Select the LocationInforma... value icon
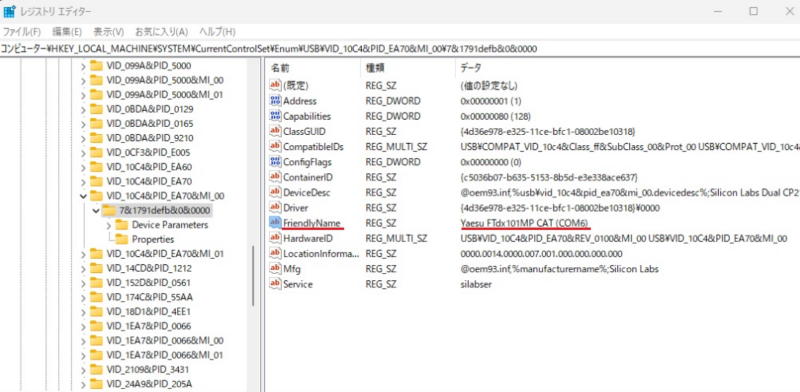 click(x=276, y=254)
